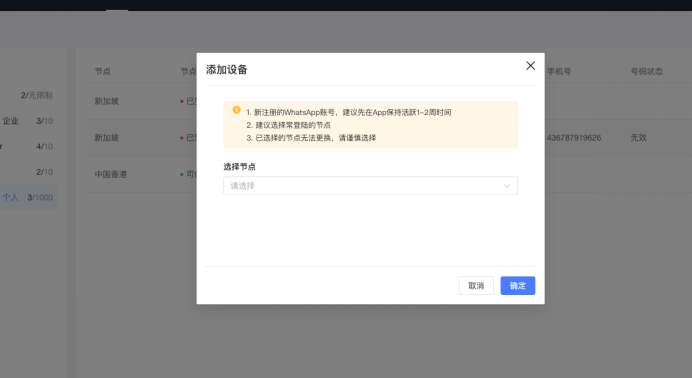This screenshot has height=378, width=692.
Task: Open the 2/10 sidebar entry
Action: point(44,172)
